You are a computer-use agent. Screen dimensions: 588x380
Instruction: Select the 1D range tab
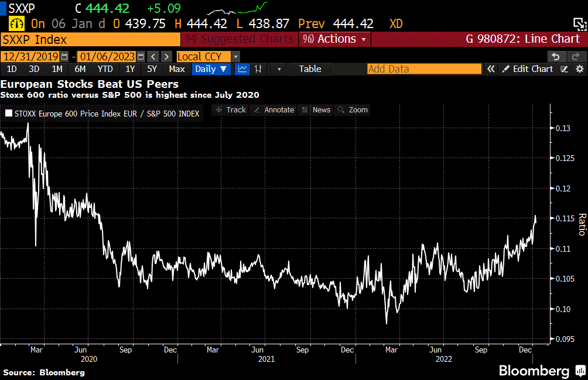[12, 69]
